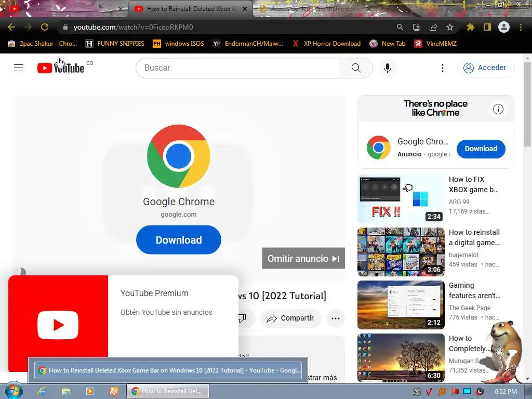Click the red V tray icon
Viewport: 532px width, 399px height.
click(x=429, y=392)
